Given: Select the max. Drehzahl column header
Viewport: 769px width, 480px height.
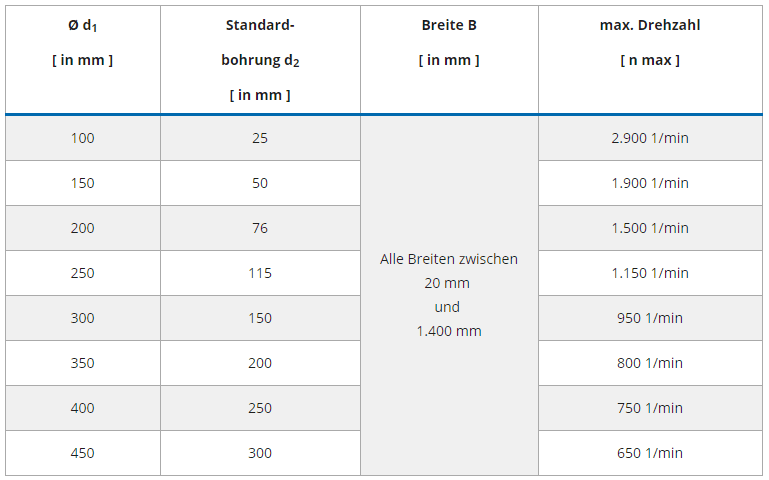Looking at the screenshot, I should (x=650, y=42).
